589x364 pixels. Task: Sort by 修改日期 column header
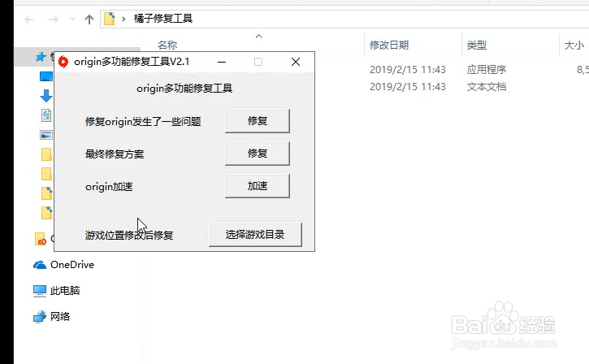click(x=389, y=45)
